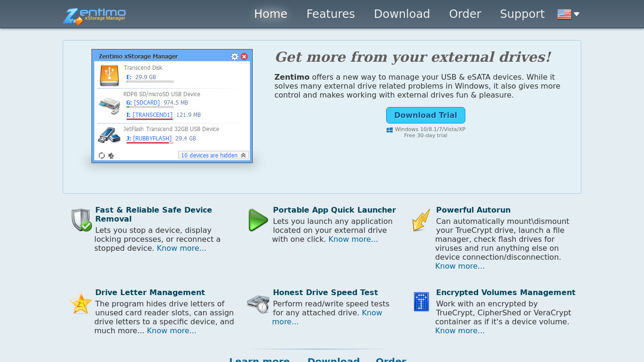The image size is (644, 362).
Task: Click 'Know more...' under Portable App Quick Launcher
Action: coord(353,239)
